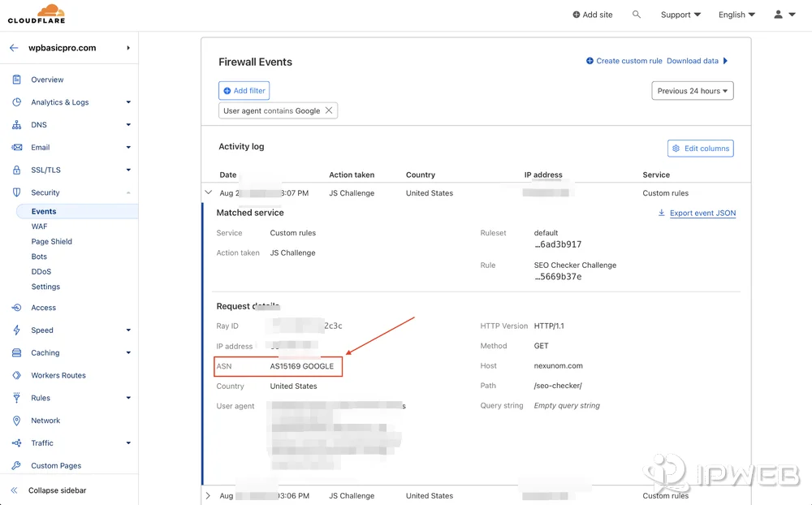812x505 pixels.
Task: Click the nexunom.com Host value
Action: click(x=559, y=365)
